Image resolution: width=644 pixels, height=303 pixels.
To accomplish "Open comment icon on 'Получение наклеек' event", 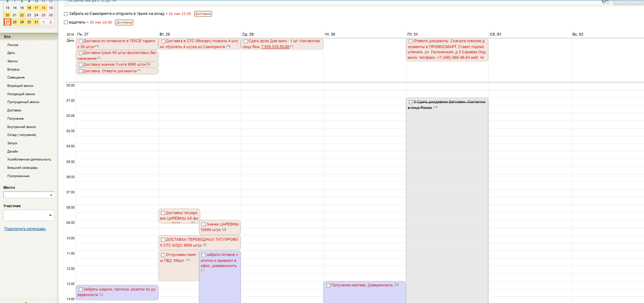I will (397, 285).
